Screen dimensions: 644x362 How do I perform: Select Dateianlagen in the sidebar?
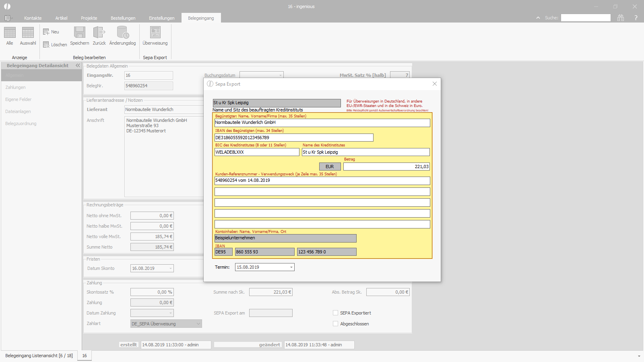[41, 111]
